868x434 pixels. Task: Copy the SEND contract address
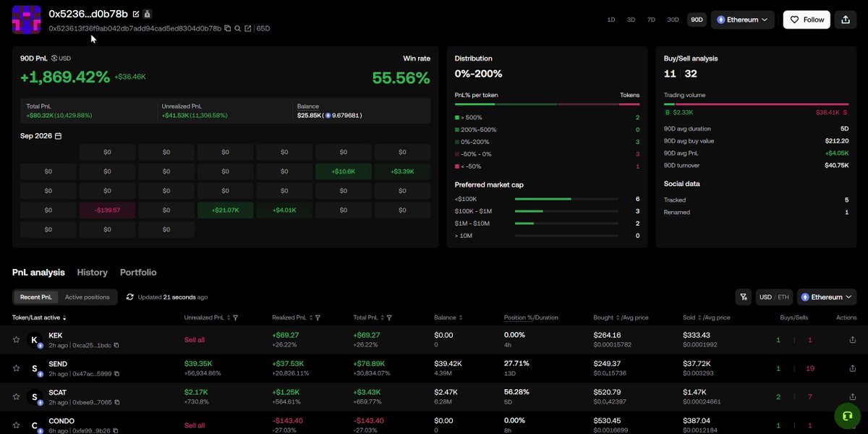(116, 374)
